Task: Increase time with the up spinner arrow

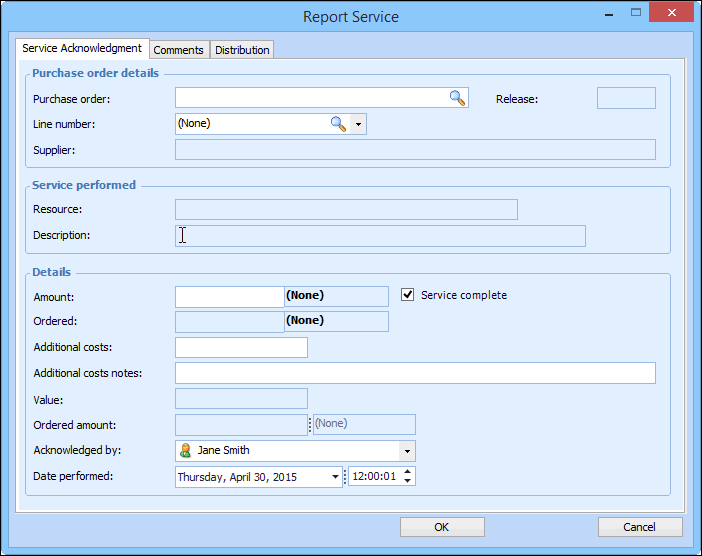Action: [407, 472]
